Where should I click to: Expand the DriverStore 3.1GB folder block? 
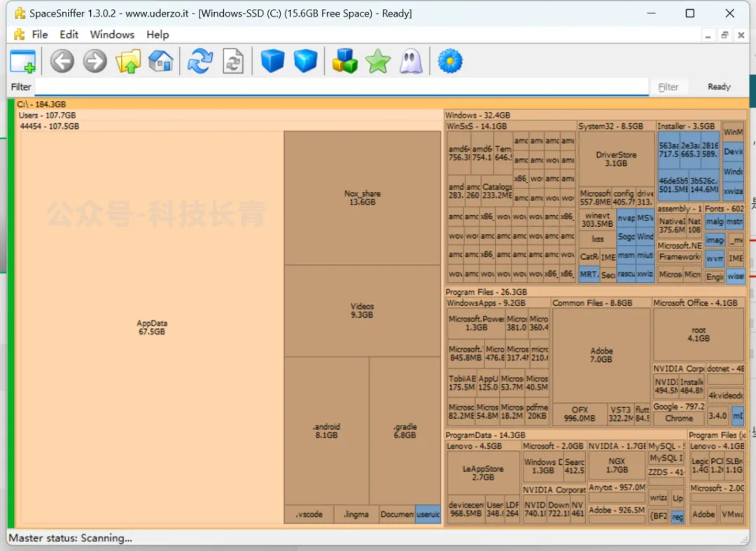click(616, 159)
